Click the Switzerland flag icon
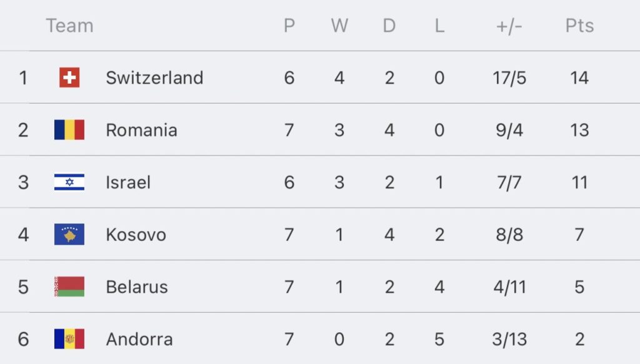The image size is (640, 364). (69, 77)
